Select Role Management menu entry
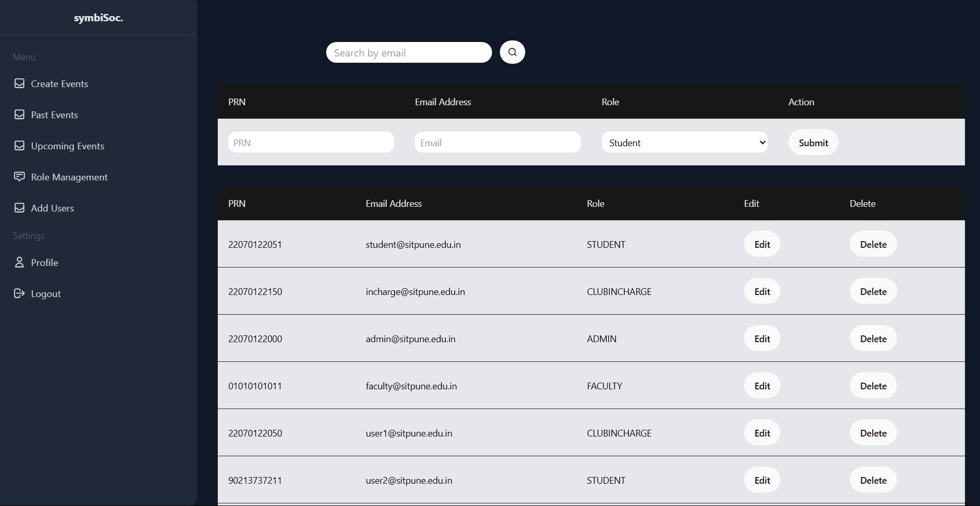980x506 pixels. coord(69,177)
